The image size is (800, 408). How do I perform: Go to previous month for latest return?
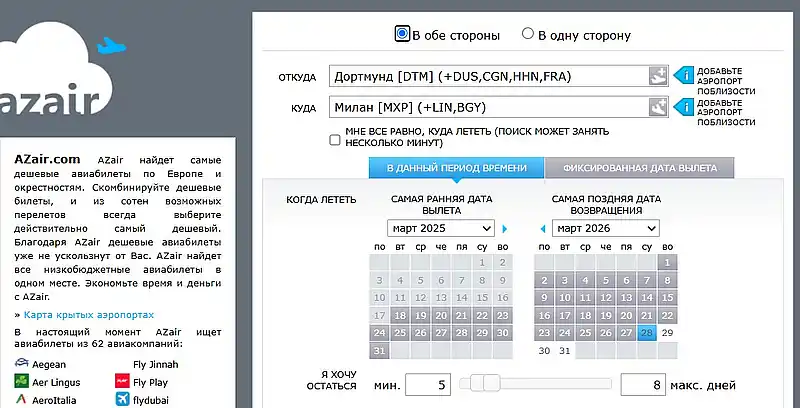pyautogui.click(x=543, y=229)
